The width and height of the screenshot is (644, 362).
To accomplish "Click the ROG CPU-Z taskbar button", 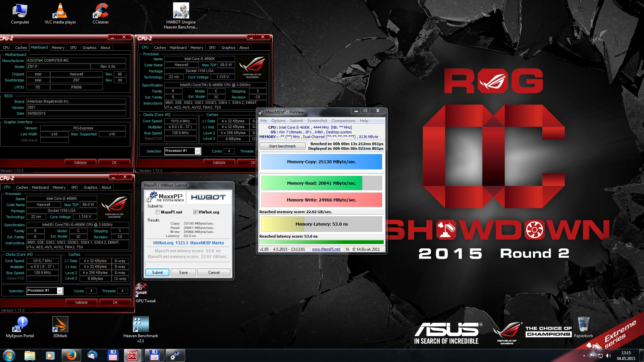I will 132,355.
